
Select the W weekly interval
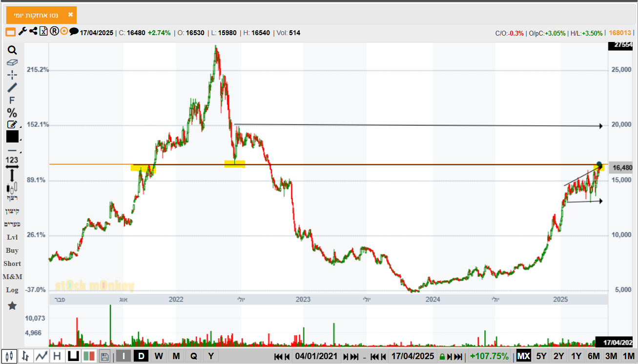click(159, 356)
